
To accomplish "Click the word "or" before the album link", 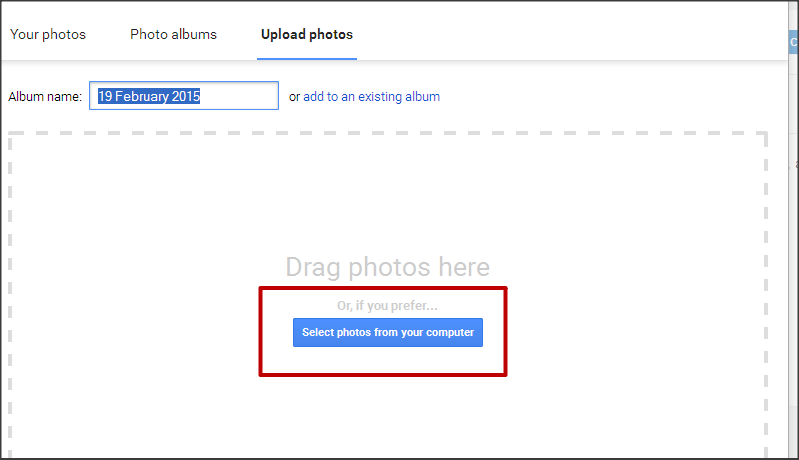I will [294, 97].
